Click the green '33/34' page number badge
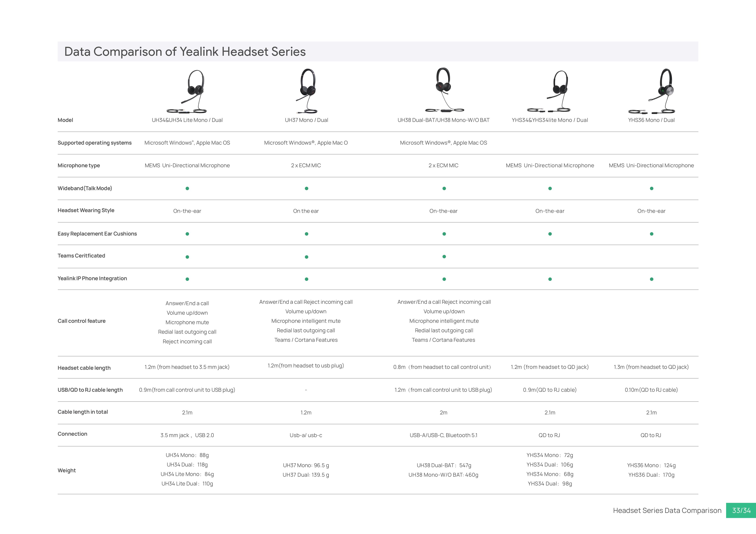756x534 pixels. pyautogui.click(x=741, y=511)
